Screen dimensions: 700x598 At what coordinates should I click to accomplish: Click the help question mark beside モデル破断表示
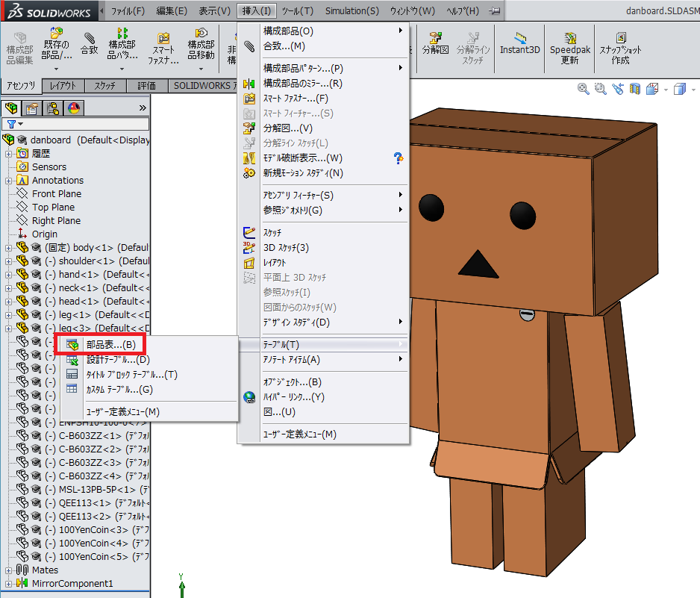click(x=399, y=158)
